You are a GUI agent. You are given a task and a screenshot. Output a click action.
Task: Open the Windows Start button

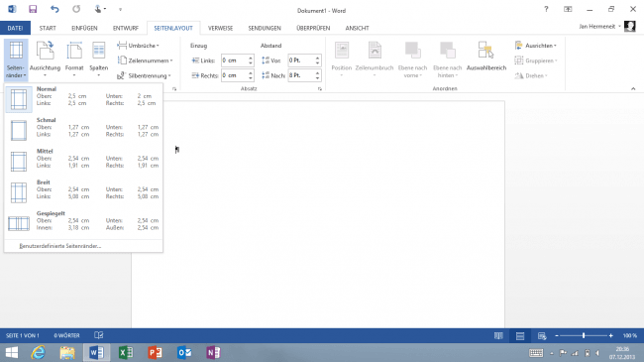tap(12, 352)
